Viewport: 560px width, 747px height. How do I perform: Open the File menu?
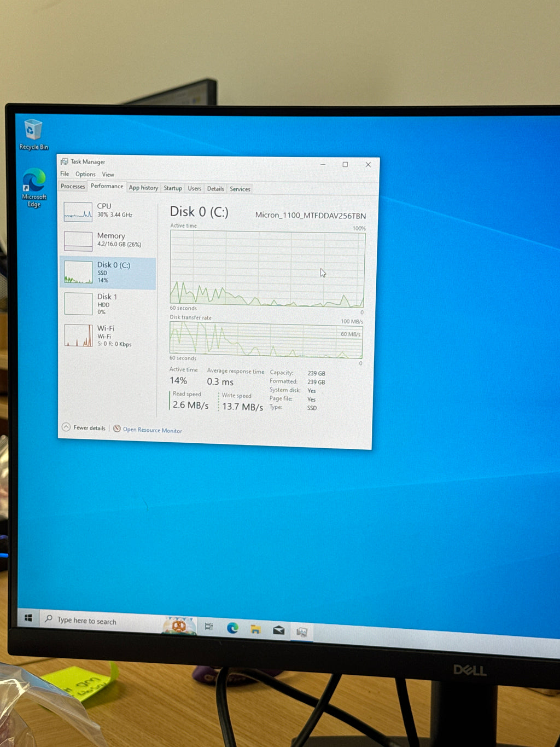click(x=65, y=174)
